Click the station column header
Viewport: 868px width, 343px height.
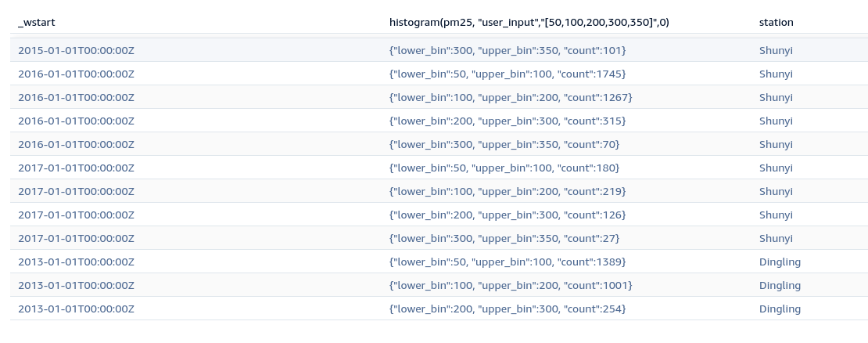click(776, 23)
